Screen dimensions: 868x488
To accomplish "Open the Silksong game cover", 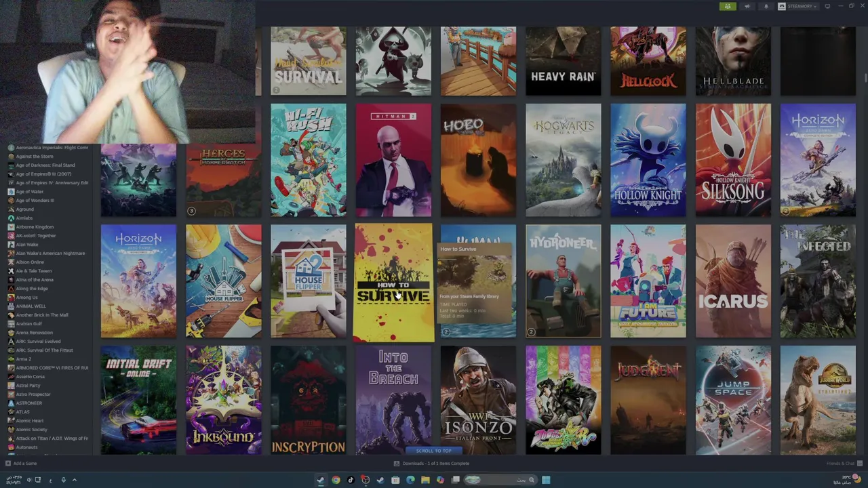I will 733,160.
